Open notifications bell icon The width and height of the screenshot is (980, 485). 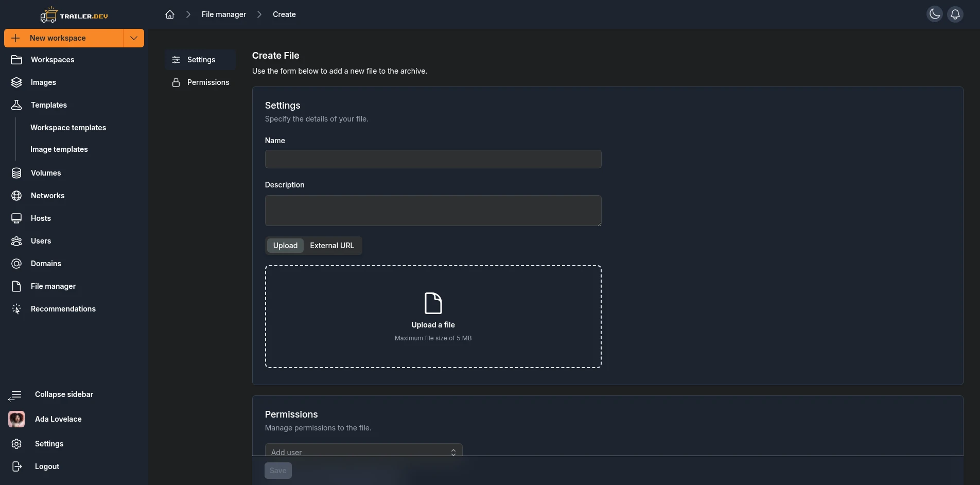coord(955,14)
